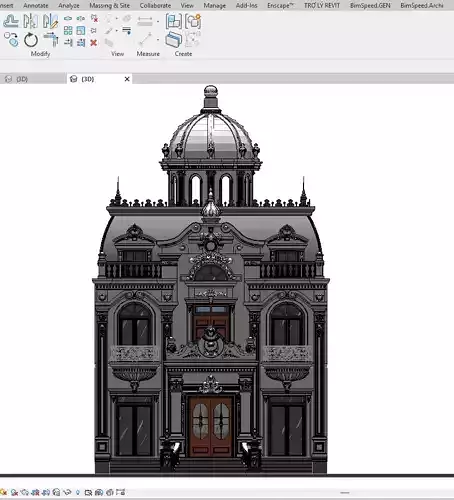Toggle Show Crop Region icon
Viewport: 454px width, 500px height.
click(x=46, y=492)
